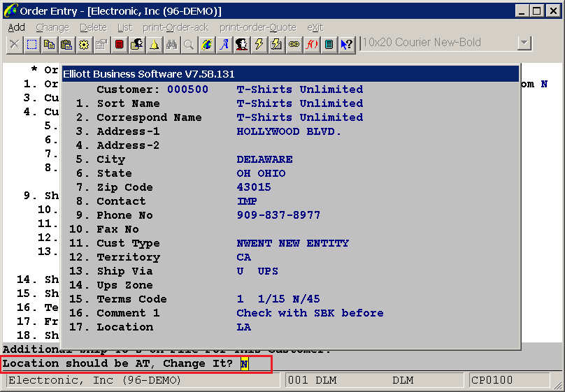Open the font dropdown arrow
The image size is (565, 392).
(524, 43)
